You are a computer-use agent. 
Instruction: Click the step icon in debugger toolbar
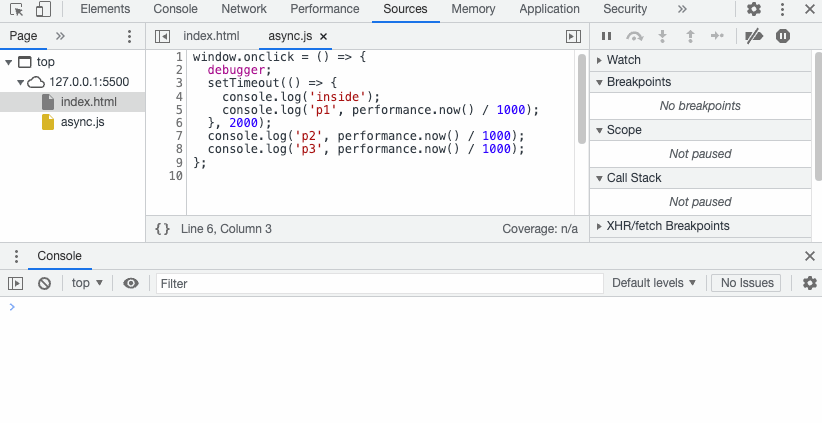[717, 36]
